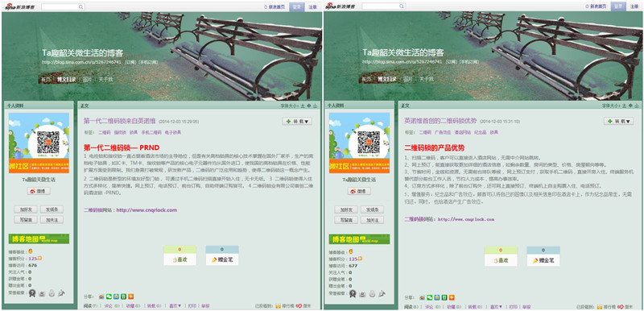
Task: Open 关于我 tab on the left blog page
Action: [105, 79]
